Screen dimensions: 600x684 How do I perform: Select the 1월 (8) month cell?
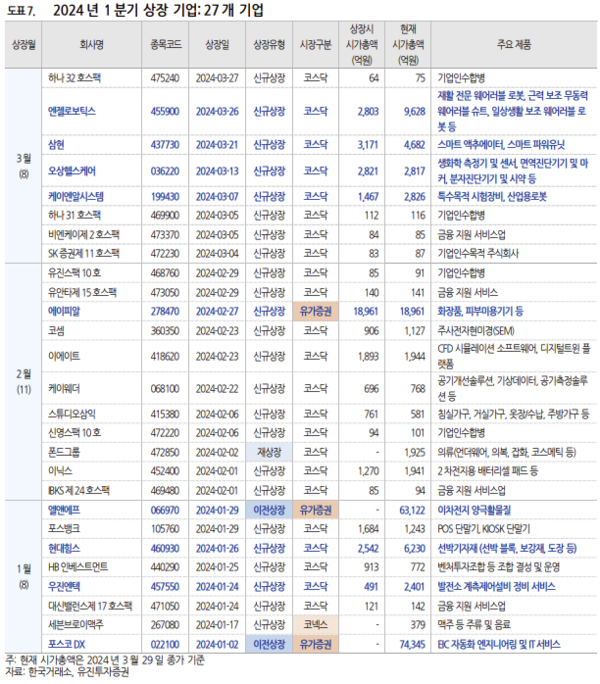pos(24,577)
